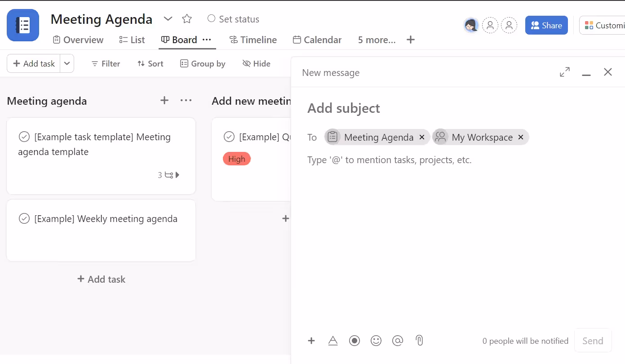Image resolution: width=625 pixels, height=364 pixels.
Task: Open the Meeting Agenda title dropdown
Action: [x=168, y=19]
